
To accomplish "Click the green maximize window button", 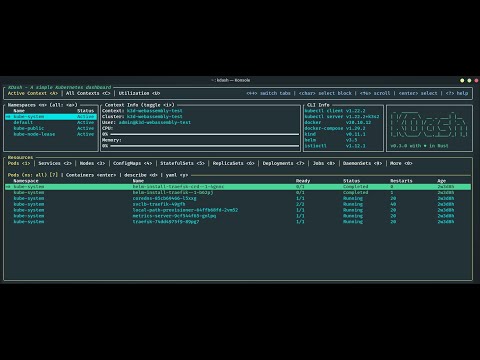I will click(469, 80).
